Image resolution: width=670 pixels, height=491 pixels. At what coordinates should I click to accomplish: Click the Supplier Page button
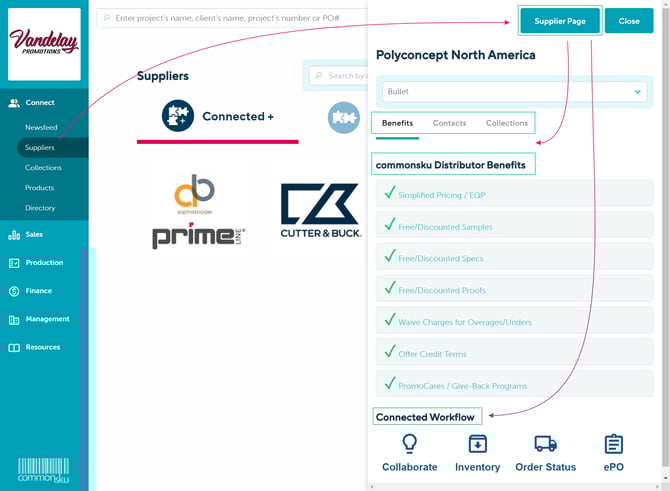tap(560, 20)
